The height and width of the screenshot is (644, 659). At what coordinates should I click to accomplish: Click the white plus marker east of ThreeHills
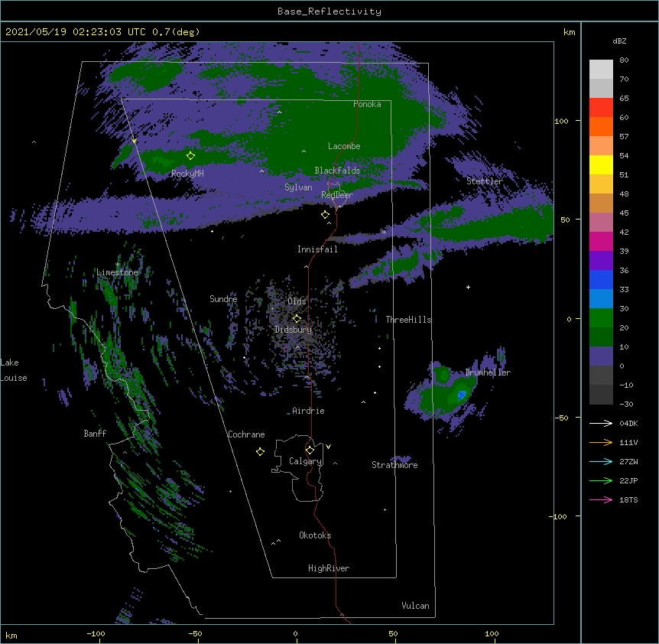468,287
